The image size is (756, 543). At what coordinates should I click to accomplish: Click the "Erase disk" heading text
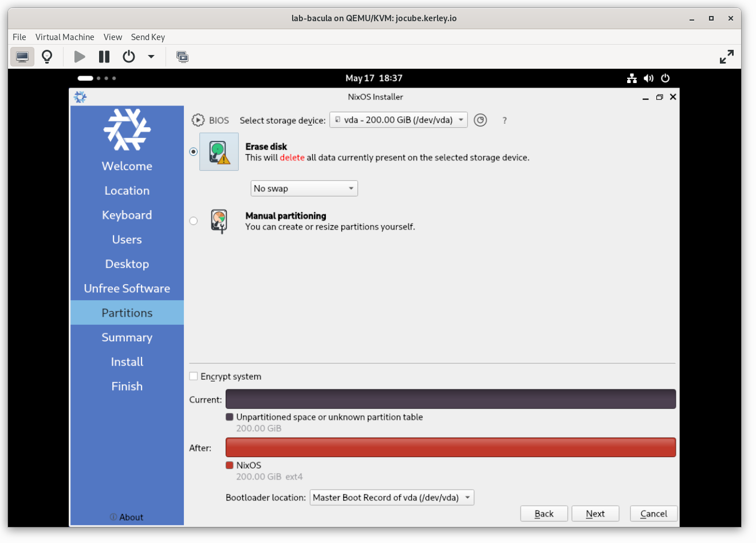[x=266, y=147]
